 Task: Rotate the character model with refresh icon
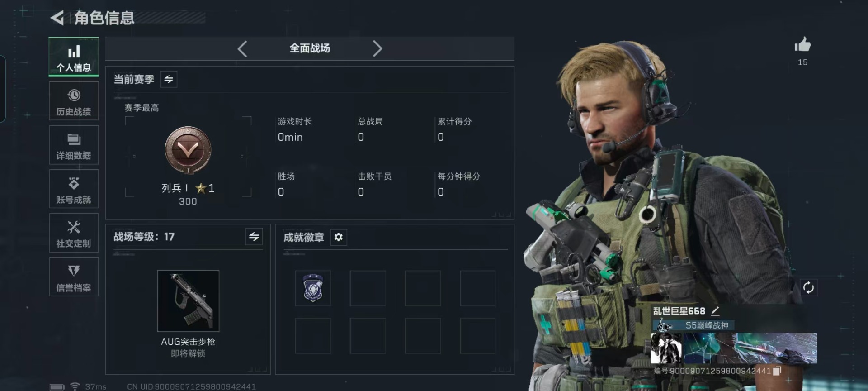pyautogui.click(x=808, y=287)
